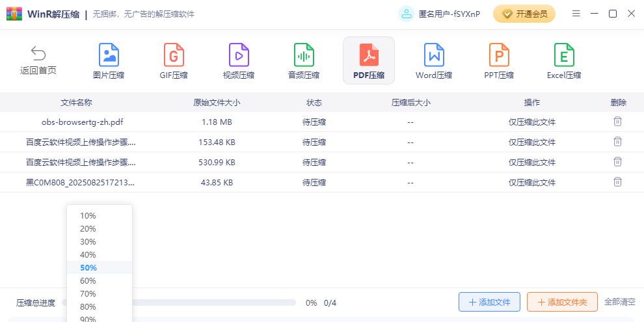Open 音频压缩 audio compression icon
The width and height of the screenshot is (644, 322).
304,55
